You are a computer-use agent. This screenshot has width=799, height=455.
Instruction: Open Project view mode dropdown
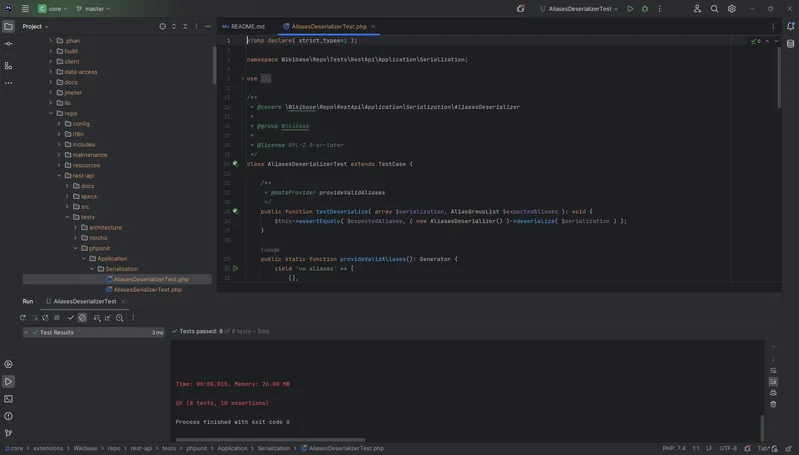(x=35, y=26)
